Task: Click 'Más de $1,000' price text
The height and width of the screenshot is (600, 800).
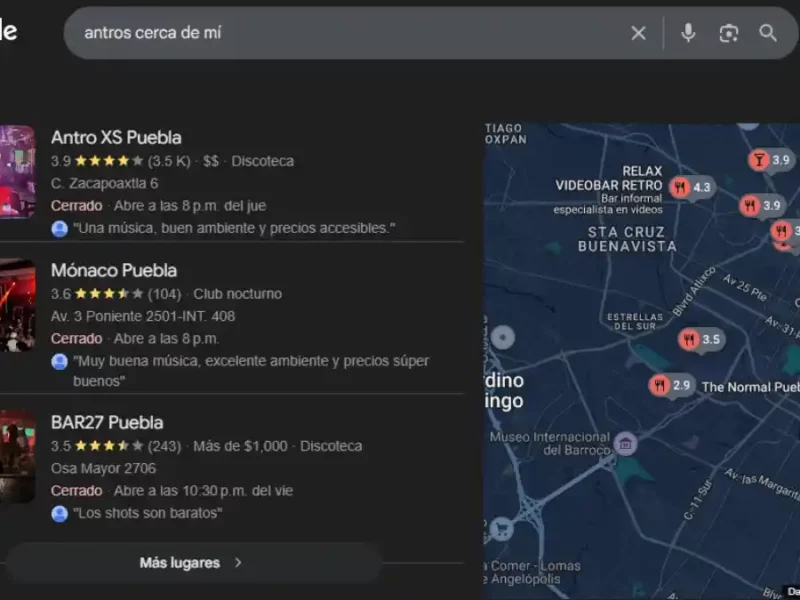Action: [240, 446]
